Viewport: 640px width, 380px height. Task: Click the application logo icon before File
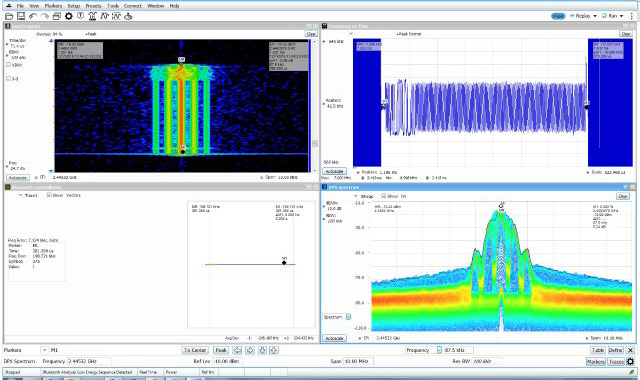[9, 6]
